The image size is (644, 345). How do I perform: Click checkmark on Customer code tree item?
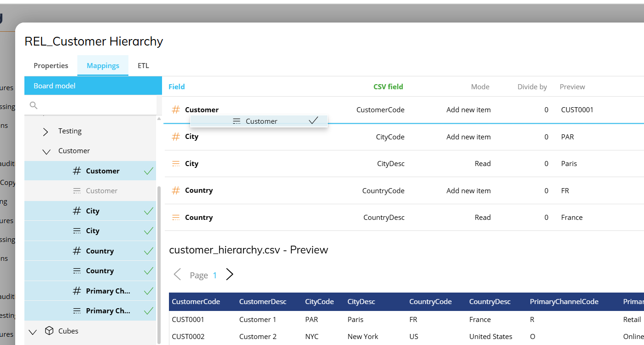pos(148,171)
